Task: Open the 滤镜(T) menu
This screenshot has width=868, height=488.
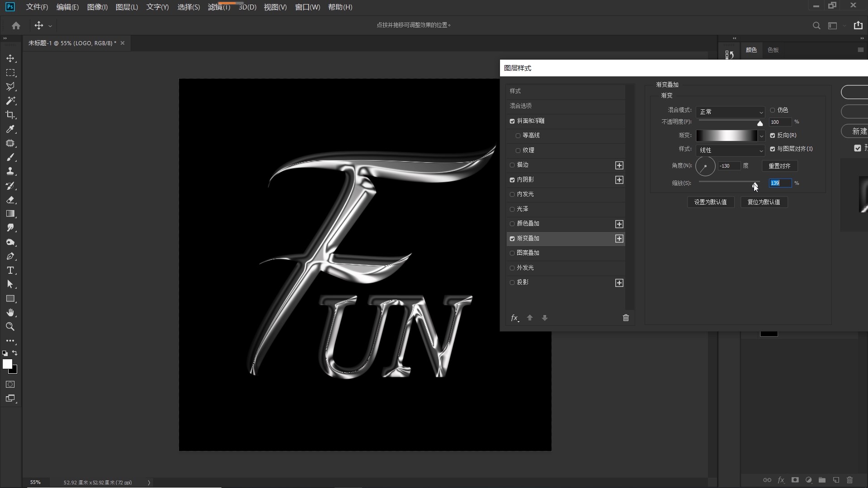Action: pos(219,7)
